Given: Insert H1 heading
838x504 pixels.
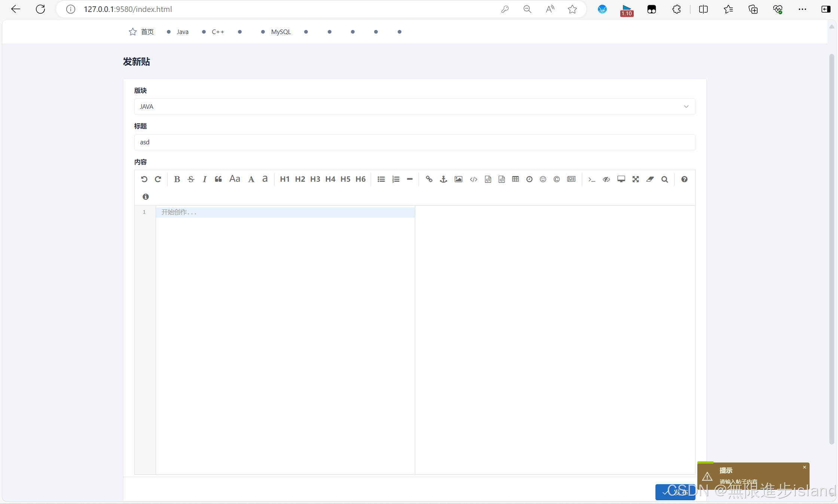Looking at the screenshot, I should pos(285,179).
